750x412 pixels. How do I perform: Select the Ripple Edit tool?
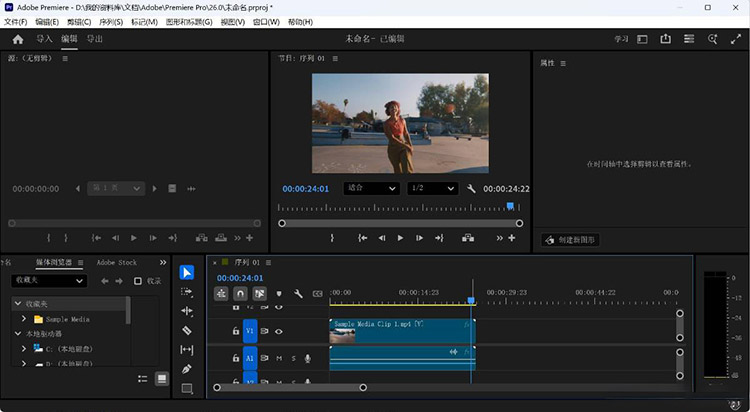click(187, 311)
